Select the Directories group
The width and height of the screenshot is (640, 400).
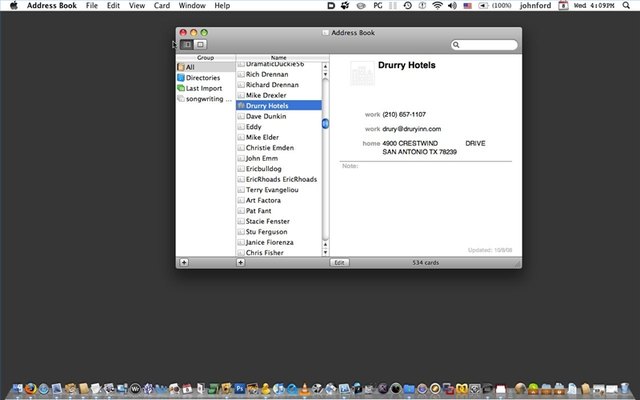coord(206,78)
